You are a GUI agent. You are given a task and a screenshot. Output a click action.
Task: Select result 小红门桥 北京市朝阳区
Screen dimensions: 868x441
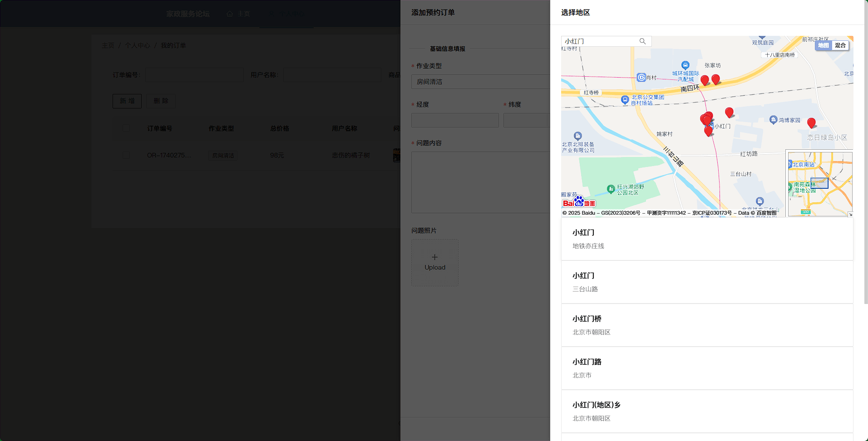[x=707, y=325]
